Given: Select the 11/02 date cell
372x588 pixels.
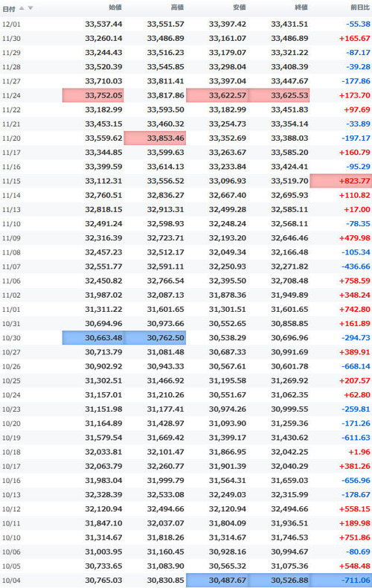Looking at the screenshot, I should 11,295.
